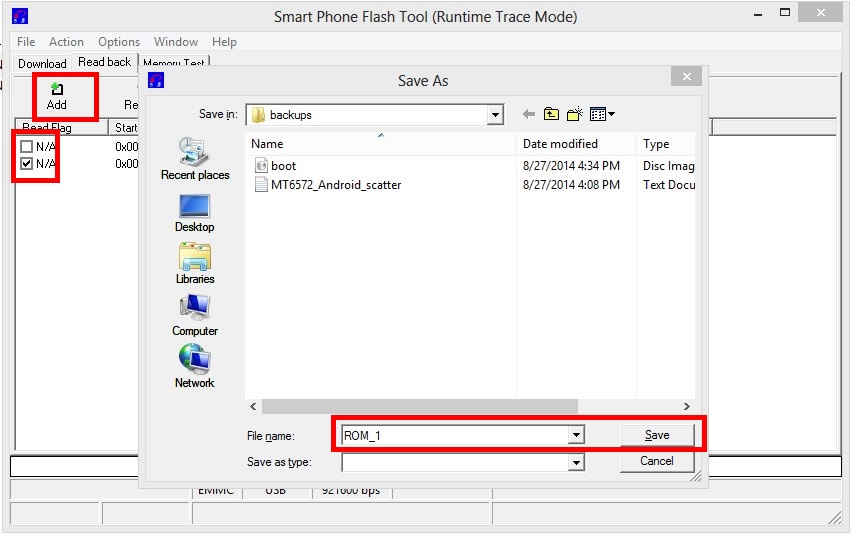Screen dimensions: 853x536
Task: Expand the Save in folder dropdown
Action: 495,115
